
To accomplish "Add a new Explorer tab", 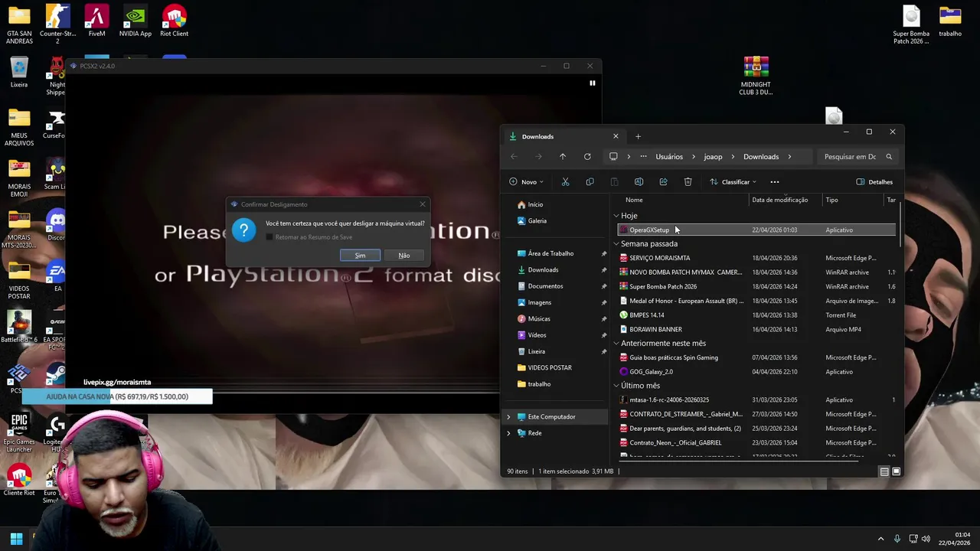I will point(638,137).
